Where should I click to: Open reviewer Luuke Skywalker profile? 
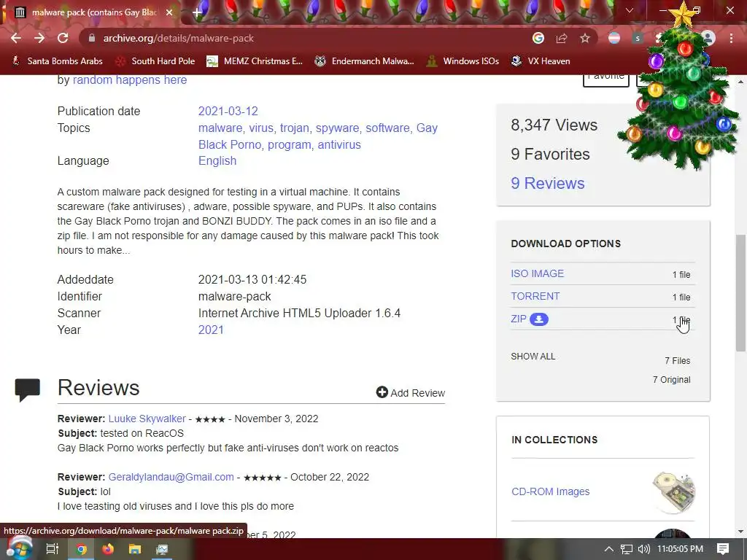click(147, 419)
